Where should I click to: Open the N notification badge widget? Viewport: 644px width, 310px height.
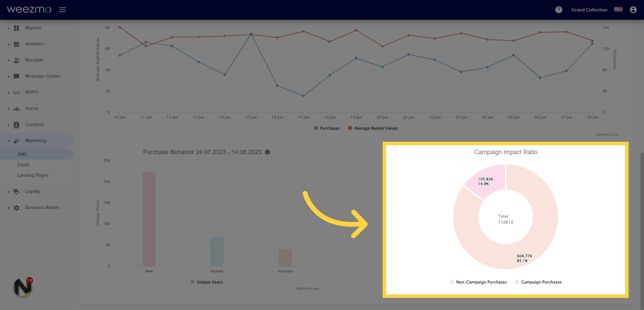[23, 287]
